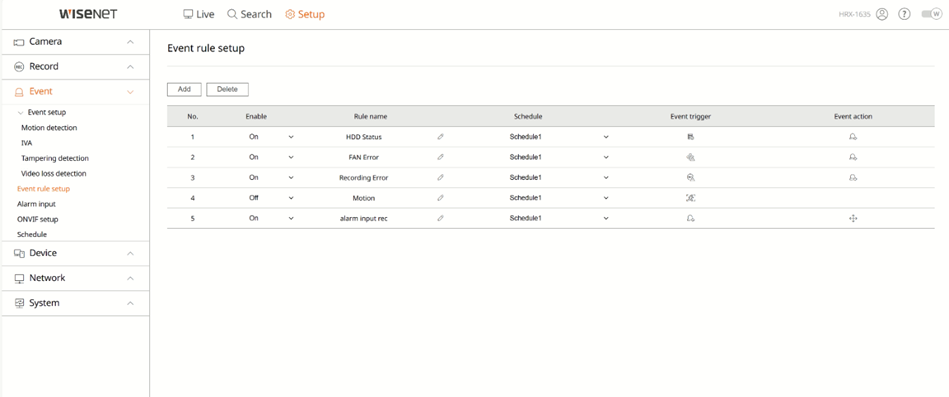Change Enable dropdown for HDD Status rule
949x397 pixels.
click(x=271, y=137)
